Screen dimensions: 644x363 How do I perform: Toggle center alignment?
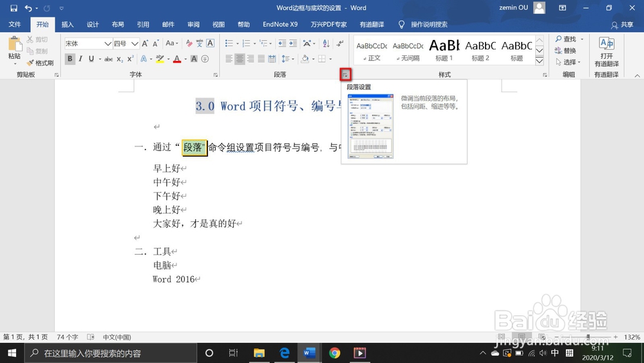tap(240, 59)
